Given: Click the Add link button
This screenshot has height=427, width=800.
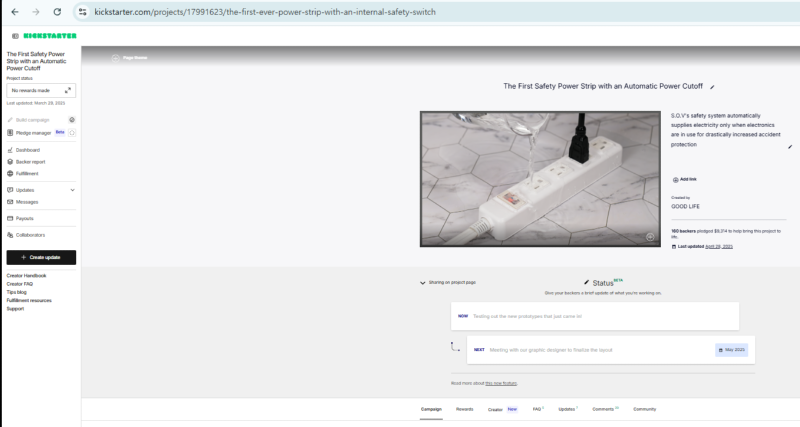Looking at the screenshot, I should 685,179.
